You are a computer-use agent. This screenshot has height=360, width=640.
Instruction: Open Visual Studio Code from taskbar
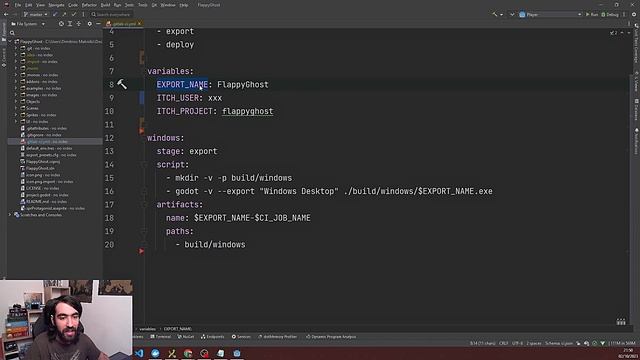pos(139,353)
